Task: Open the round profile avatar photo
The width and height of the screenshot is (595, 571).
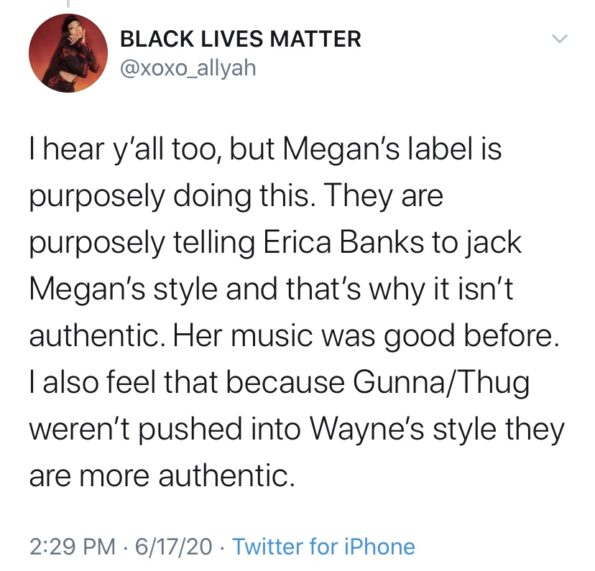Action: [68, 53]
